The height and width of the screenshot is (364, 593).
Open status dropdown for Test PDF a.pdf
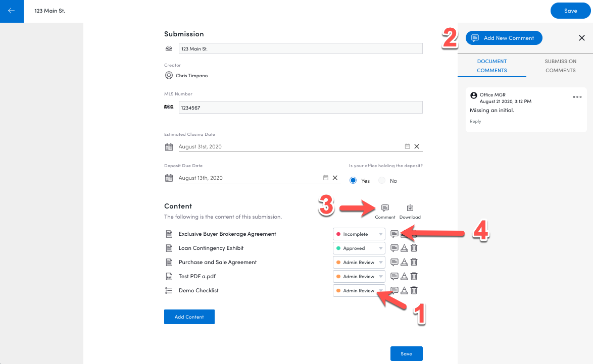[359, 276]
